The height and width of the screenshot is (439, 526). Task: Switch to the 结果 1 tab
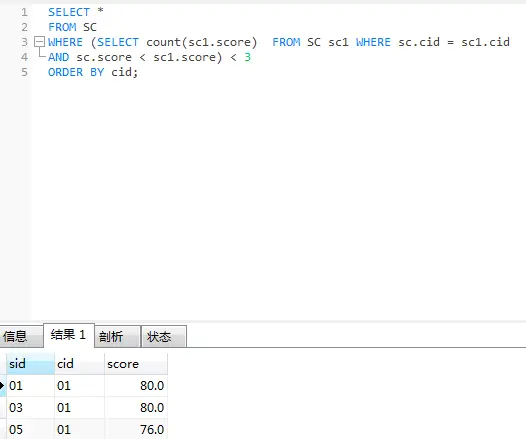[69, 335]
